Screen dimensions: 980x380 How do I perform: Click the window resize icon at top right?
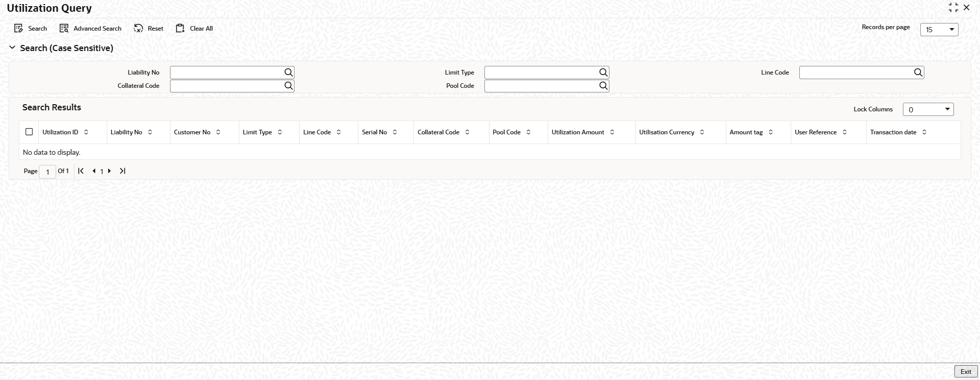pos(953,8)
